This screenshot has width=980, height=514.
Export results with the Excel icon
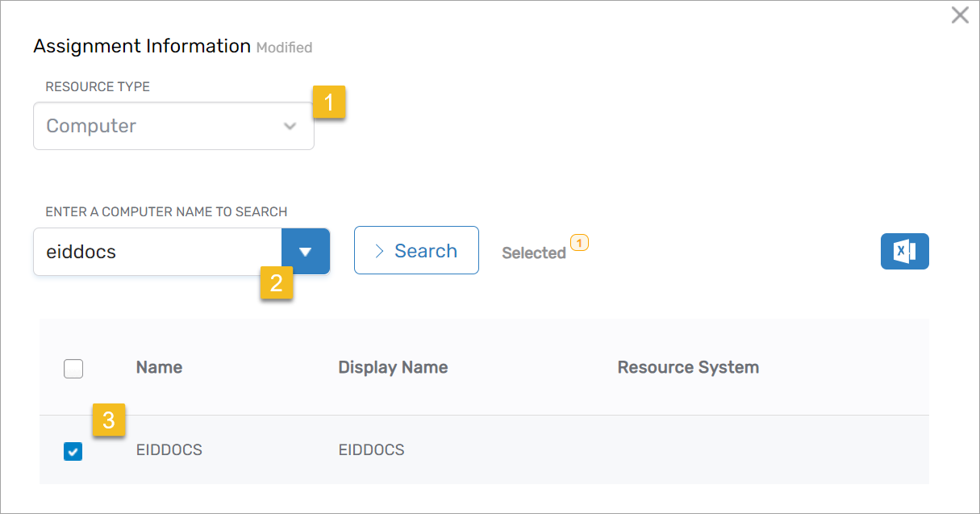pyautogui.click(x=904, y=252)
